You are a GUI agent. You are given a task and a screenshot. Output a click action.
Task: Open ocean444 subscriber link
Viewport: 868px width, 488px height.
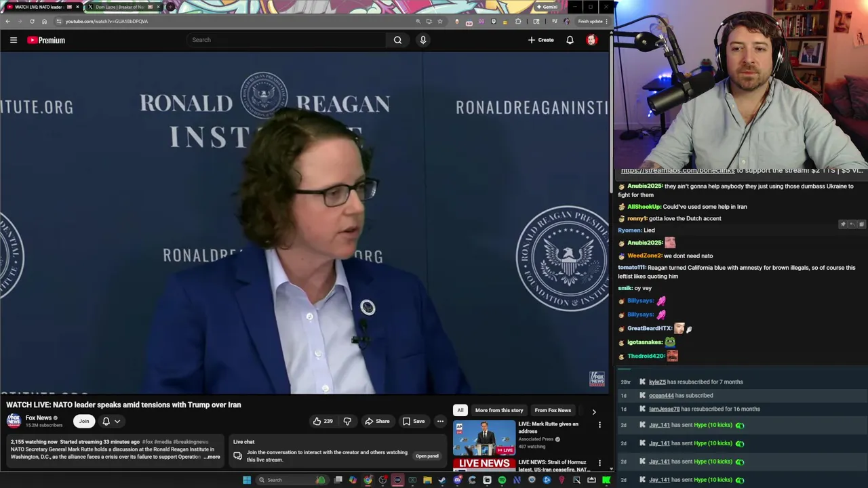click(661, 395)
